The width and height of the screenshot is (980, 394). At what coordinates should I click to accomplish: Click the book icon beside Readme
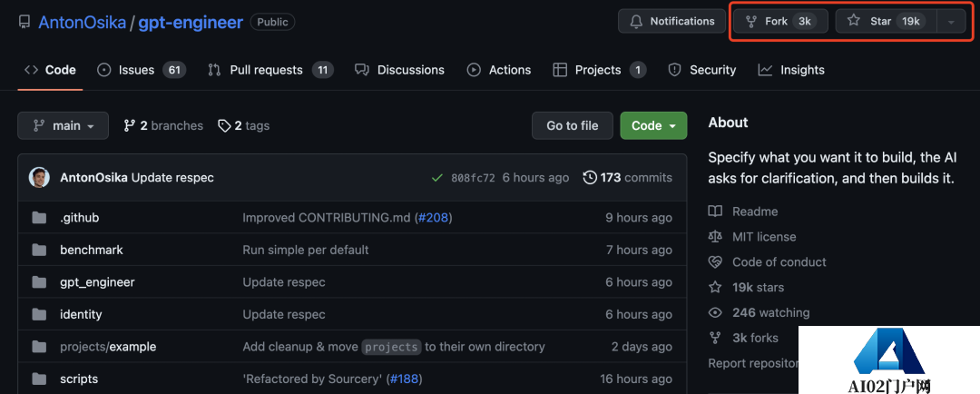715,212
